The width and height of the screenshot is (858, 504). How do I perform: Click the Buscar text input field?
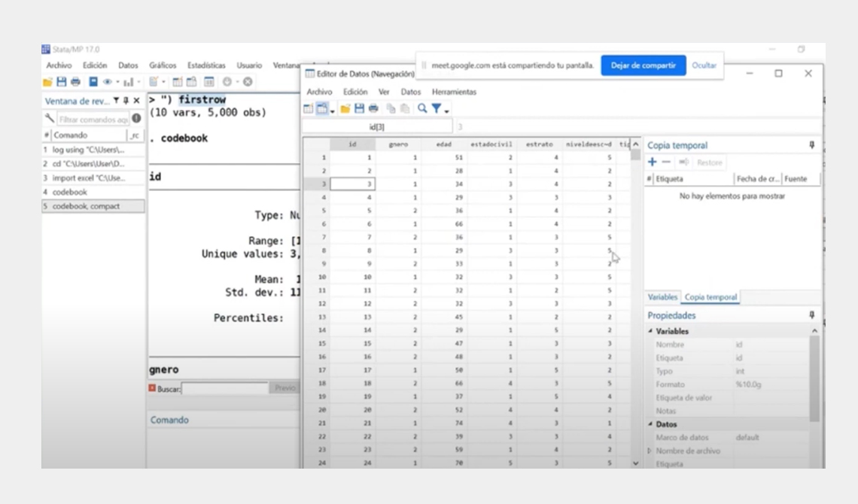225,389
